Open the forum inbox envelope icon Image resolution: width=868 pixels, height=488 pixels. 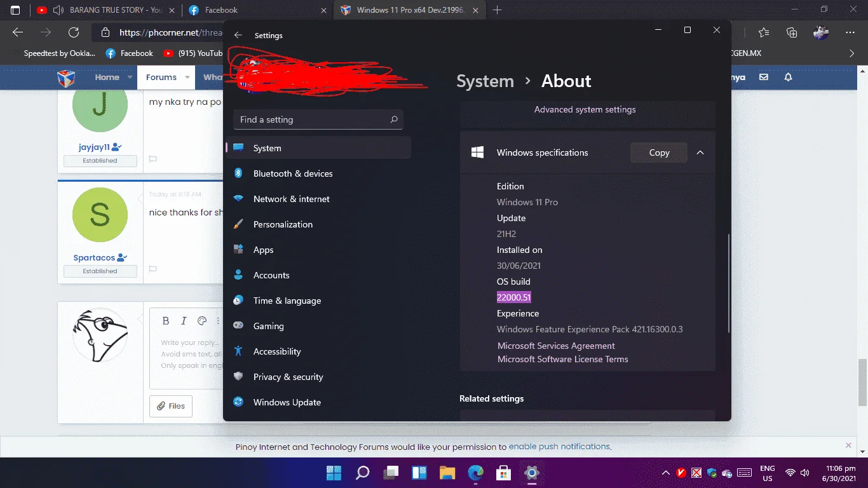[x=764, y=77]
